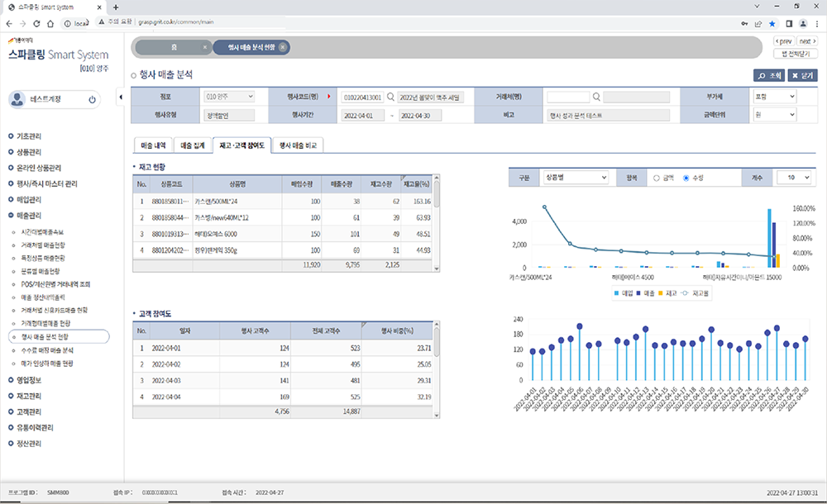Click the 탭 전체닫기 button
827x504 pixels.
pos(796,54)
